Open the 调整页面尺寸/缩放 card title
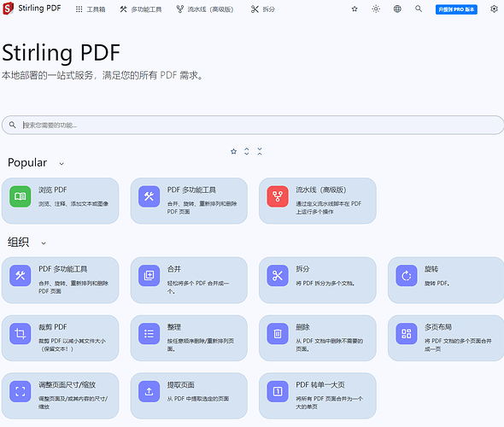 67,385
